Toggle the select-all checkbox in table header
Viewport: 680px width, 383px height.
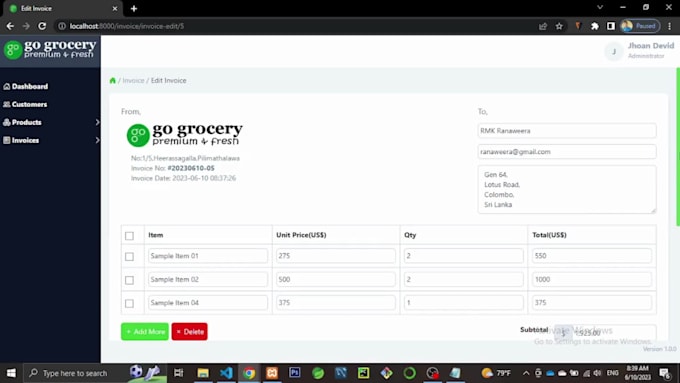129,236
